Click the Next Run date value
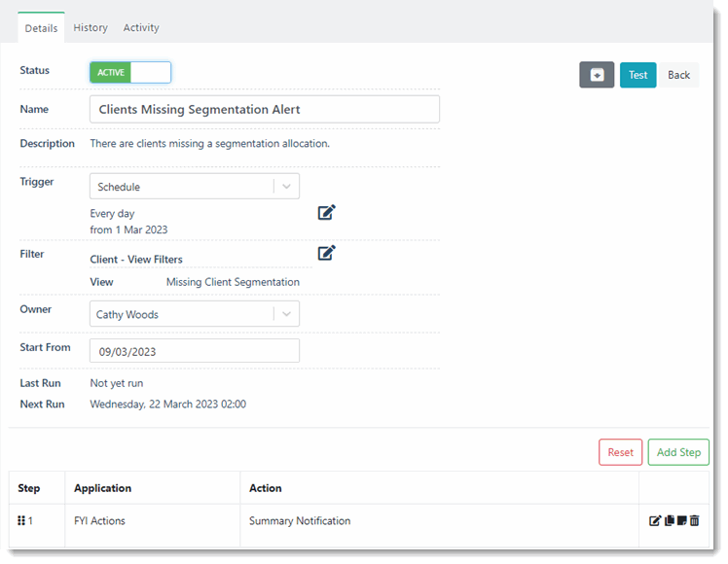The width and height of the screenshot is (728, 564). (x=168, y=404)
